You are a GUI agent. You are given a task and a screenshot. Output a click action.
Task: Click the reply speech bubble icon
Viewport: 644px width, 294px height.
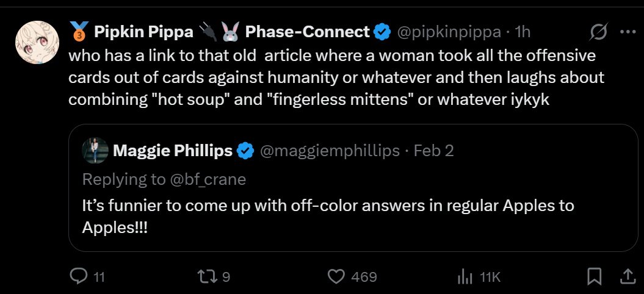click(79, 277)
